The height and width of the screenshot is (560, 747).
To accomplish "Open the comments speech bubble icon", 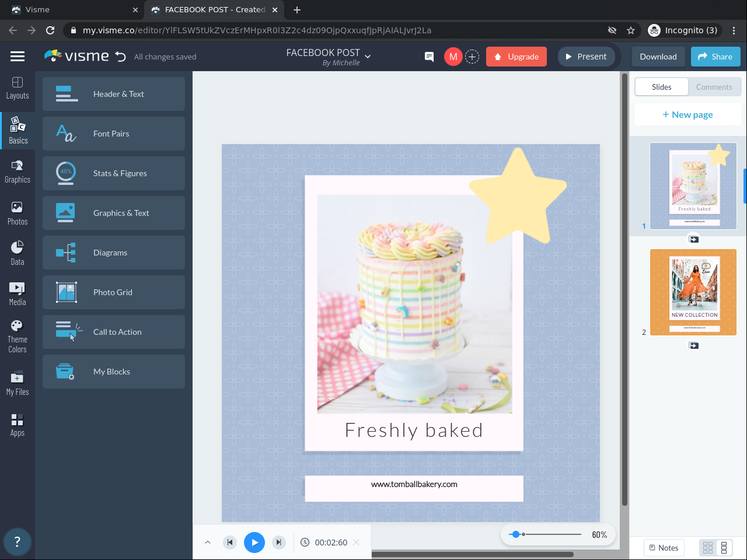I will point(429,57).
